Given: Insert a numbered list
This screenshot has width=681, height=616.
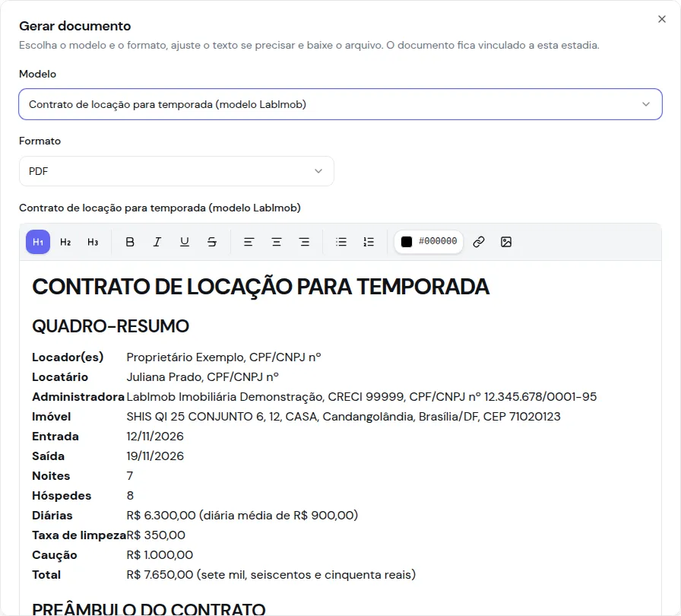Looking at the screenshot, I should tap(369, 242).
